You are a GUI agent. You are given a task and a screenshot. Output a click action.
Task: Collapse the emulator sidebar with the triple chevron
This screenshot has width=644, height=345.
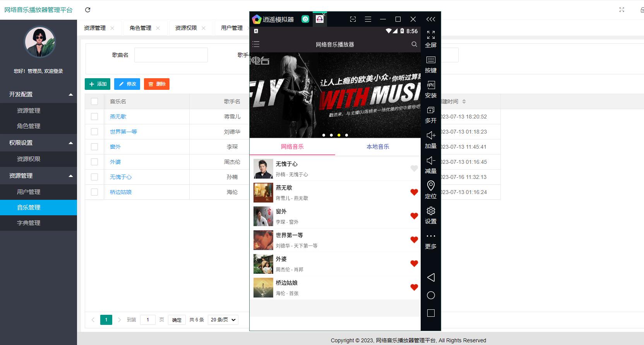click(x=431, y=19)
